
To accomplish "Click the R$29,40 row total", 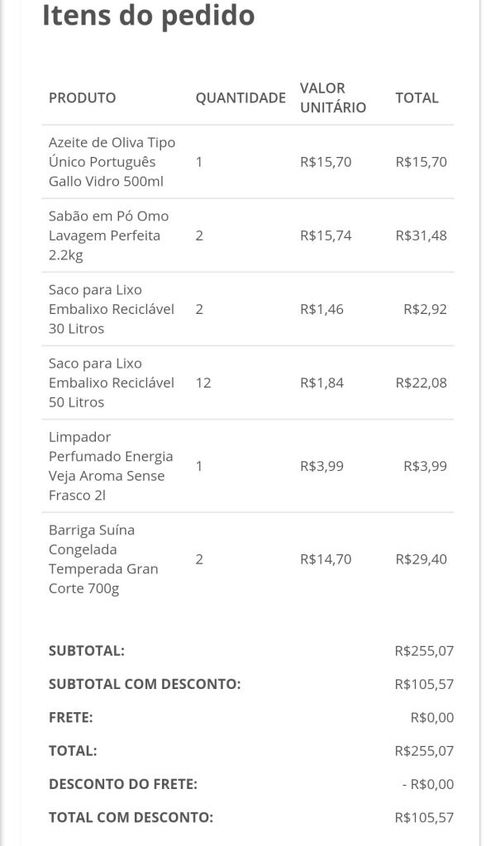I will tap(421, 559).
